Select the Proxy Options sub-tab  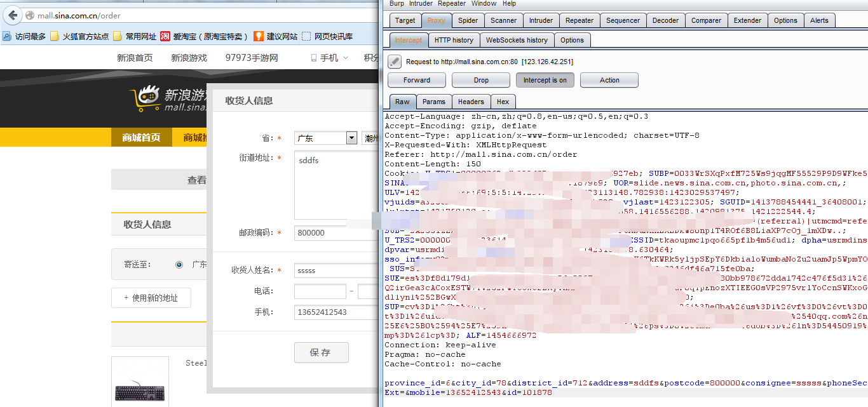[x=572, y=40]
